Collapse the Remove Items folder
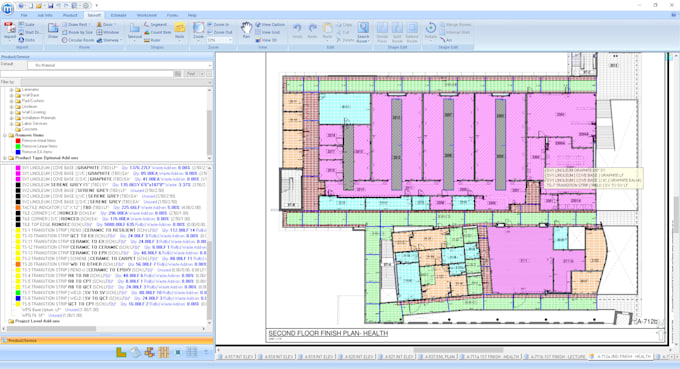Image resolution: width=680 pixels, height=369 pixels. (x=5, y=135)
